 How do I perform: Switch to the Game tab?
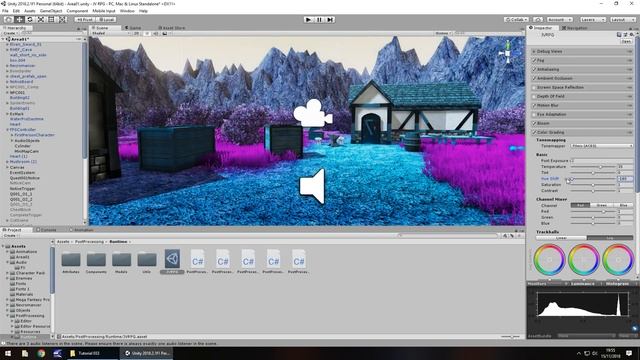click(133, 28)
